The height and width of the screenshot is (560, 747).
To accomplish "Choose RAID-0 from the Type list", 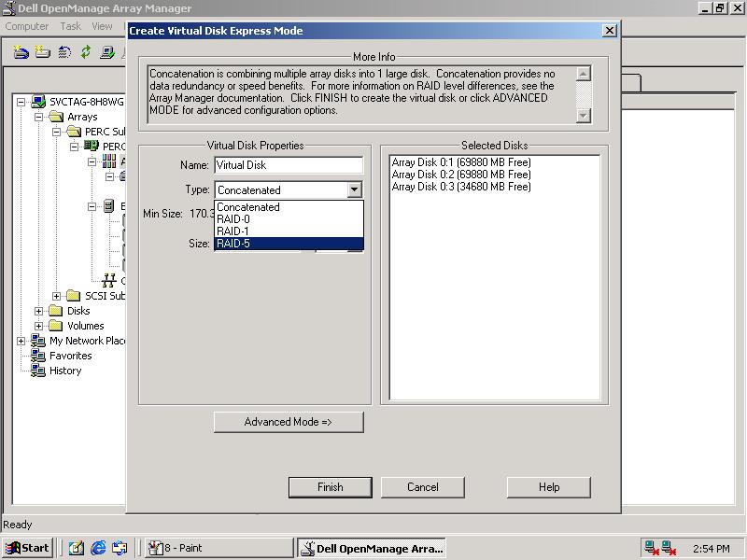I will 289,219.
